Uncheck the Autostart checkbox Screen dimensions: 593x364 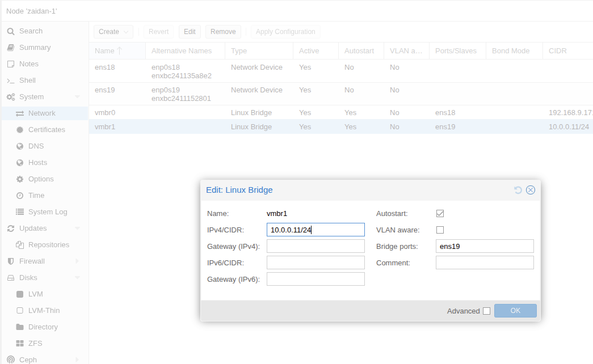click(x=440, y=214)
